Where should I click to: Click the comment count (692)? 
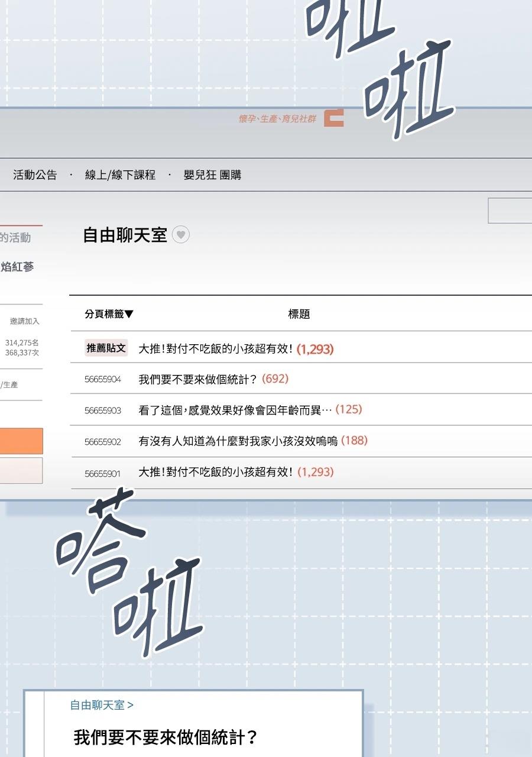275,378
